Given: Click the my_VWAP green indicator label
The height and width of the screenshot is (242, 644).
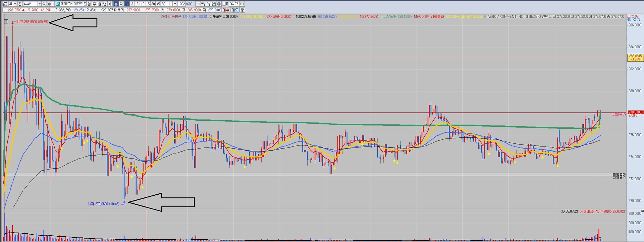Looking at the screenshot, I should coord(395,16).
